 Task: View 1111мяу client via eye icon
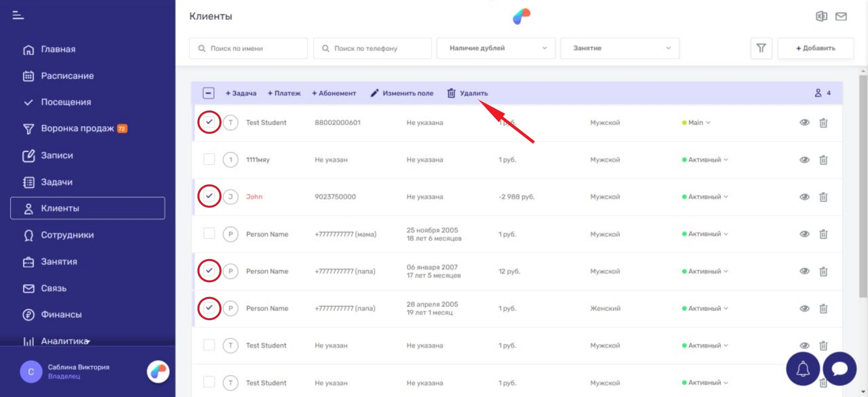tap(804, 160)
